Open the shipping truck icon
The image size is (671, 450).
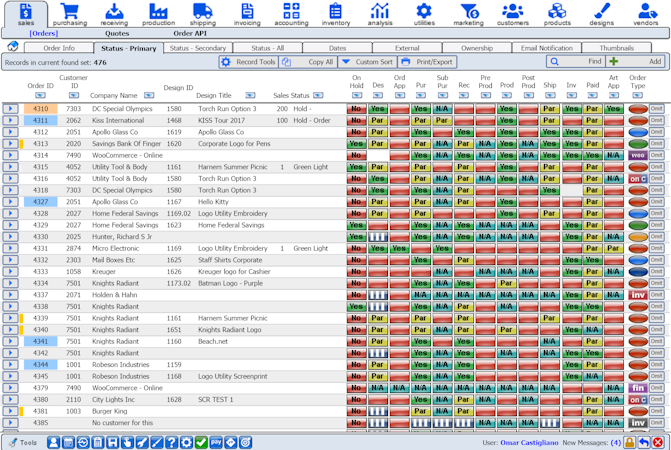pos(203,11)
